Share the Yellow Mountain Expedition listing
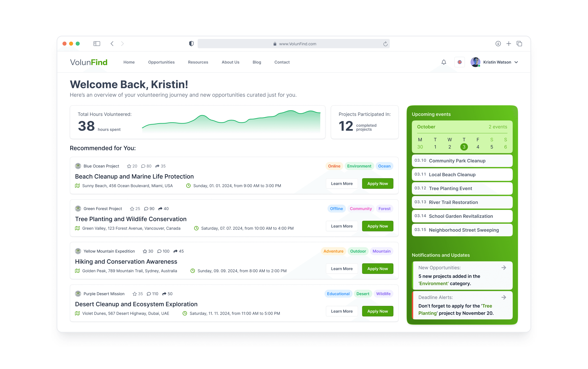 175,251
